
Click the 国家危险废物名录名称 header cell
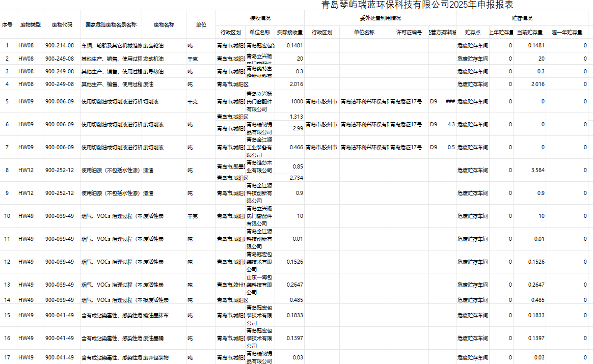pos(111,25)
